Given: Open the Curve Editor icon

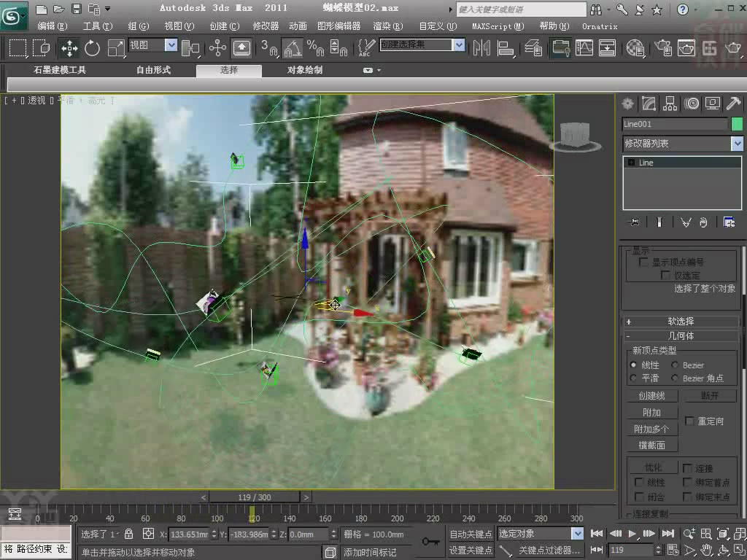Looking at the screenshot, I should pyautogui.click(x=584, y=47).
